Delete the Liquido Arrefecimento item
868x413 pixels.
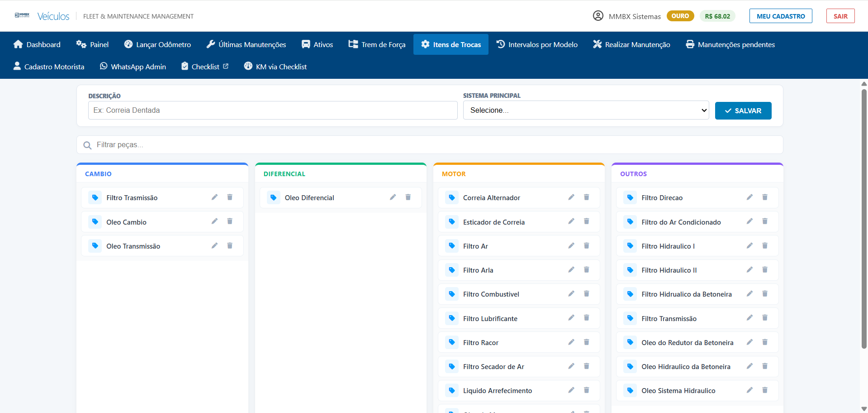point(587,390)
